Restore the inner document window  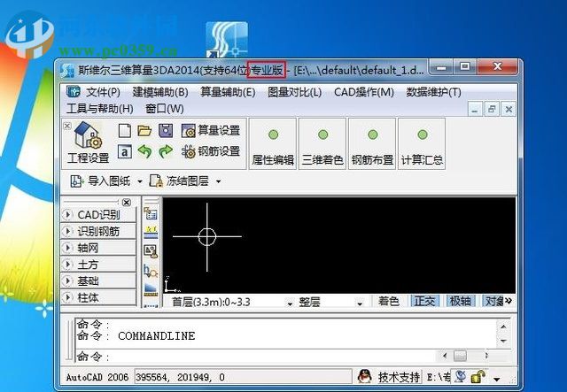492,109
